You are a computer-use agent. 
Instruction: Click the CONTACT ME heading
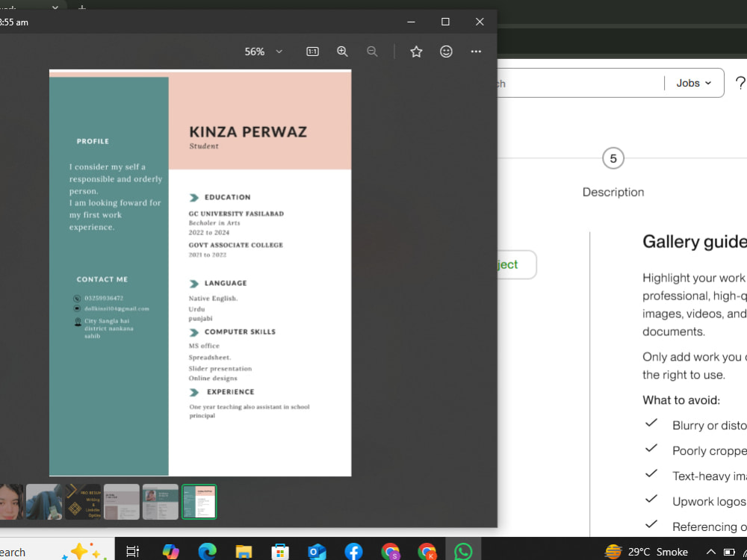point(102,279)
